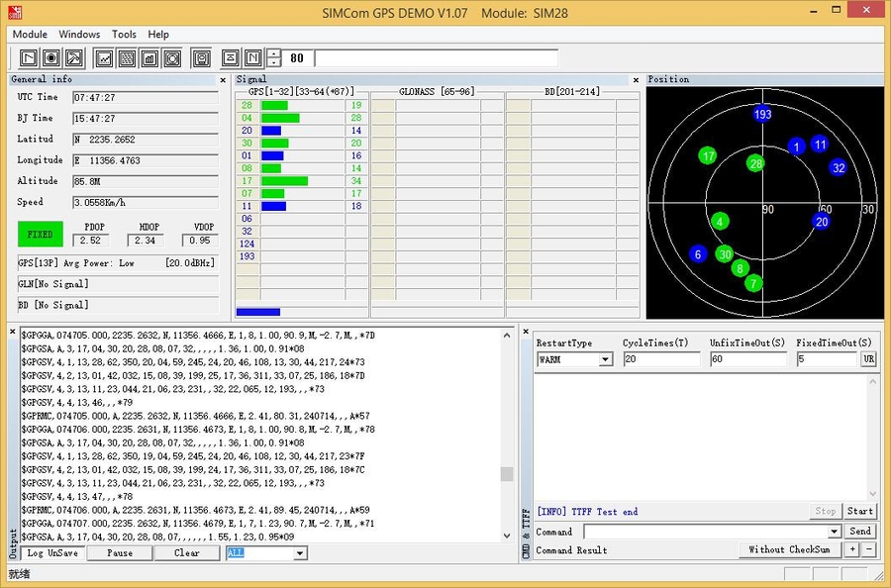Click the first flag-shaped toolbar icon
891x588 pixels.
point(29,58)
